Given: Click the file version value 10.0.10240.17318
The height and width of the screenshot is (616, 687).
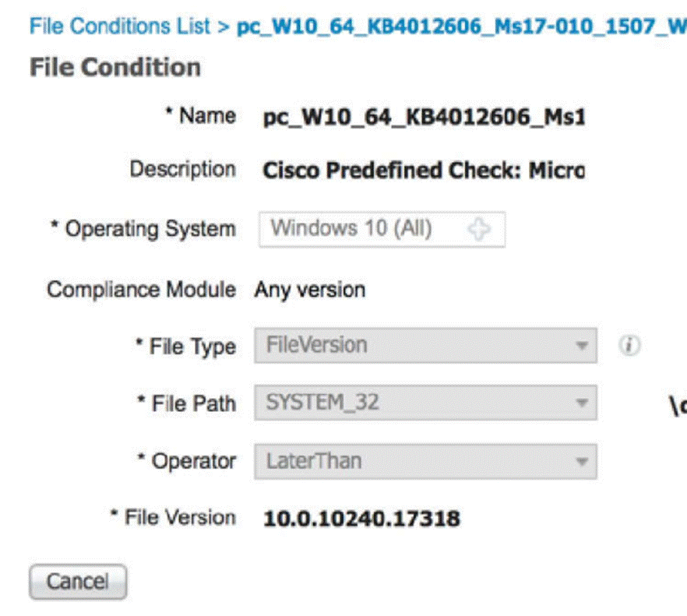Looking at the screenshot, I should (x=361, y=518).
